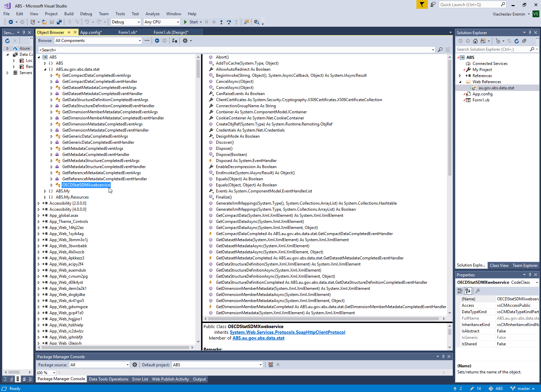Sort Properties alphabetically
Screen dimensions: 541x392
(468, 291)
